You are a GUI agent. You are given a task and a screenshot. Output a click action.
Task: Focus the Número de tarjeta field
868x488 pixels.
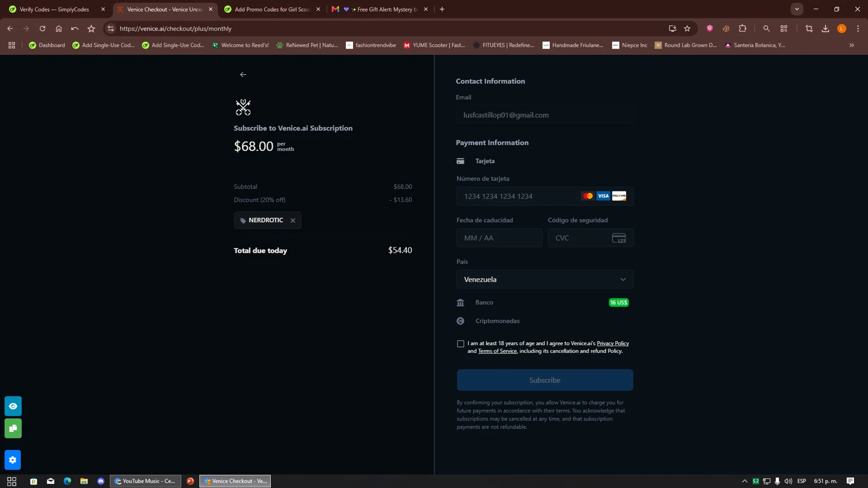(545, 196)
